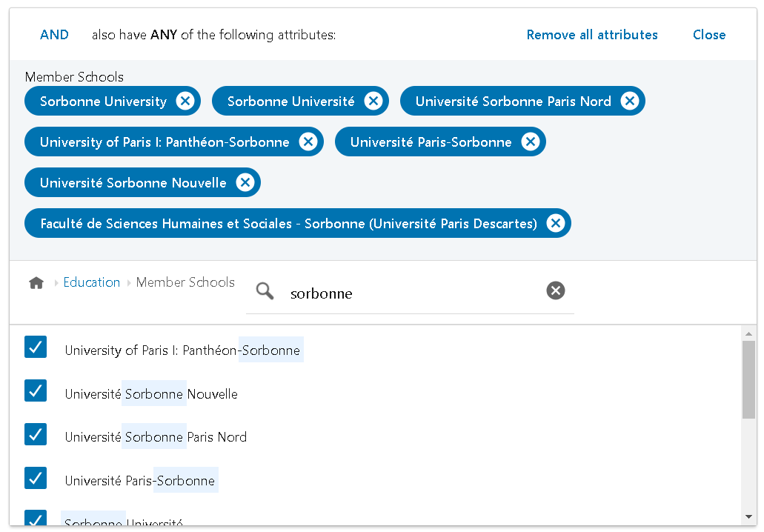The height and width of the screenshot is (532, 764).
Task: Uncheck Université Sorbonne Nouvelle in the list
Action: (35, 390)
